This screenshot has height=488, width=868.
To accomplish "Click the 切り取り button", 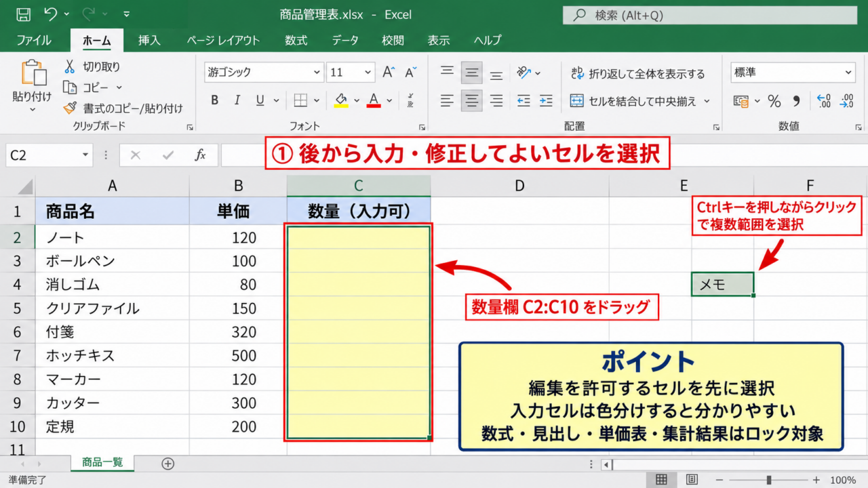I will coord(92,66).
